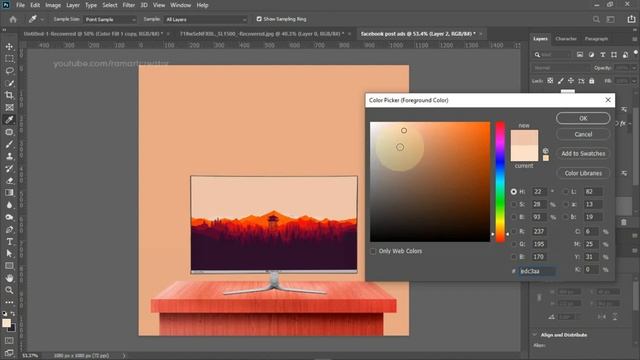The width and height of the screenshot is (640, 360).
Task: Open the Window menu
Action: coord(180,5)
